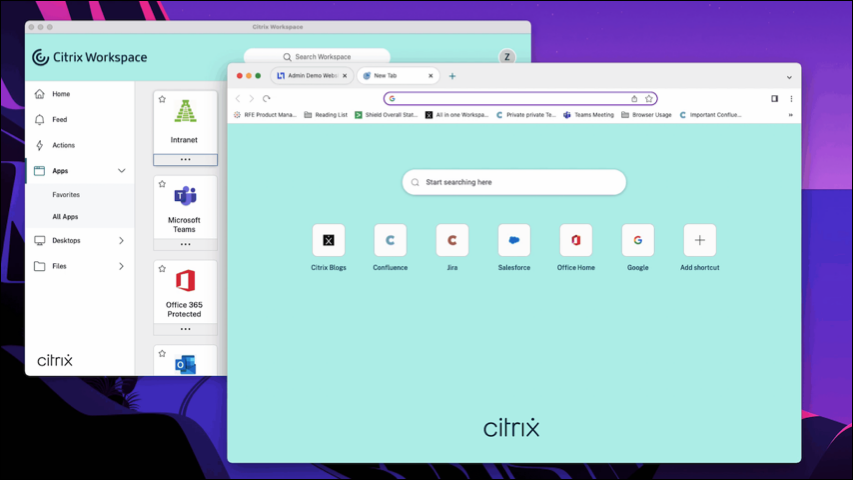Click the Citrix Workspace logo icon
Screen dimensions: 853x480
(40, 57)
